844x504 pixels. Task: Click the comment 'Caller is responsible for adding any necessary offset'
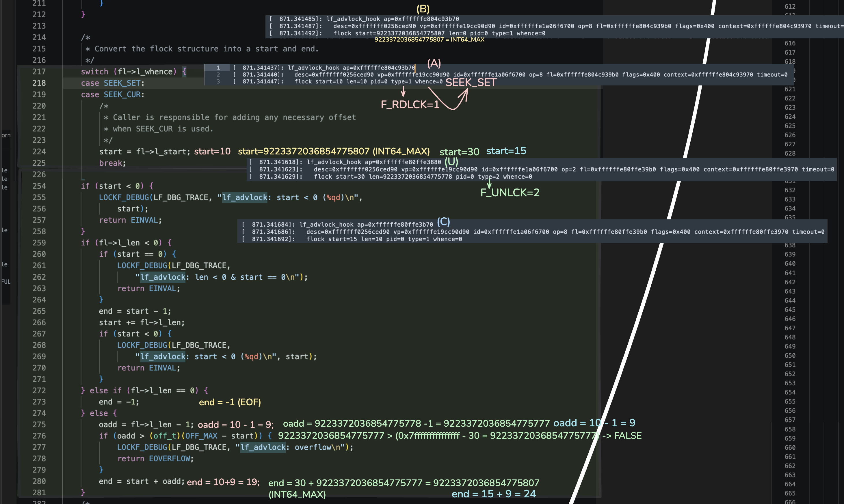coord(235,117)
